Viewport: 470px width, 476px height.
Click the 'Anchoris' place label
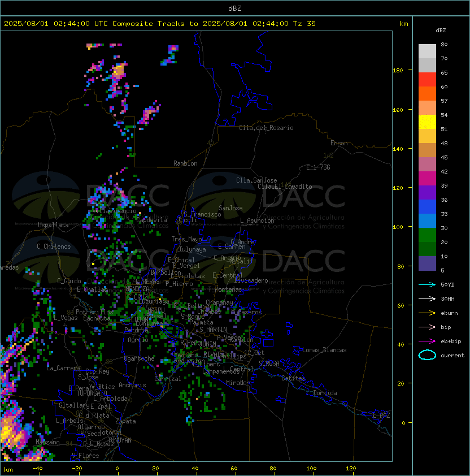click(x=132, y=385)
